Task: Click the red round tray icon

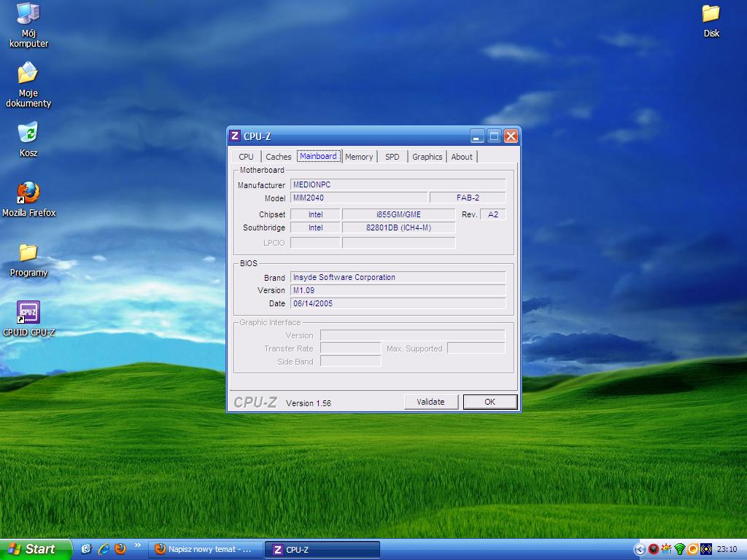Action: click(x=654, y=550)
